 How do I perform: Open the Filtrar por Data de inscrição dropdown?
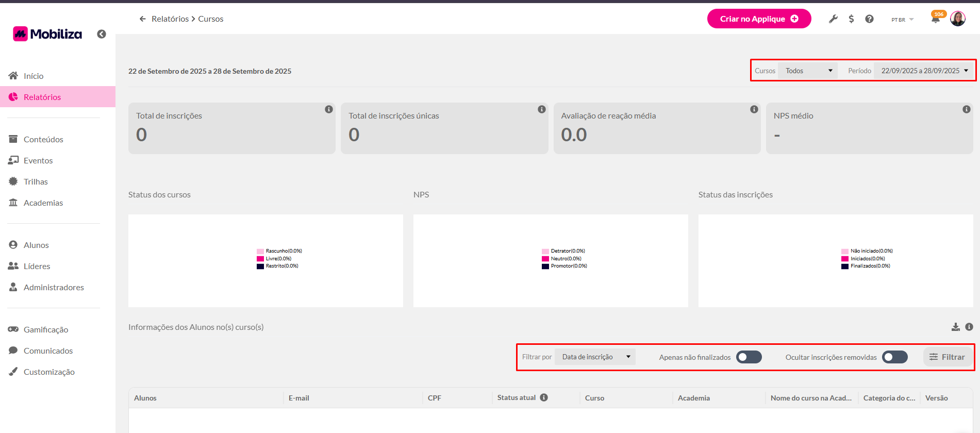click(x=595, y=357)
